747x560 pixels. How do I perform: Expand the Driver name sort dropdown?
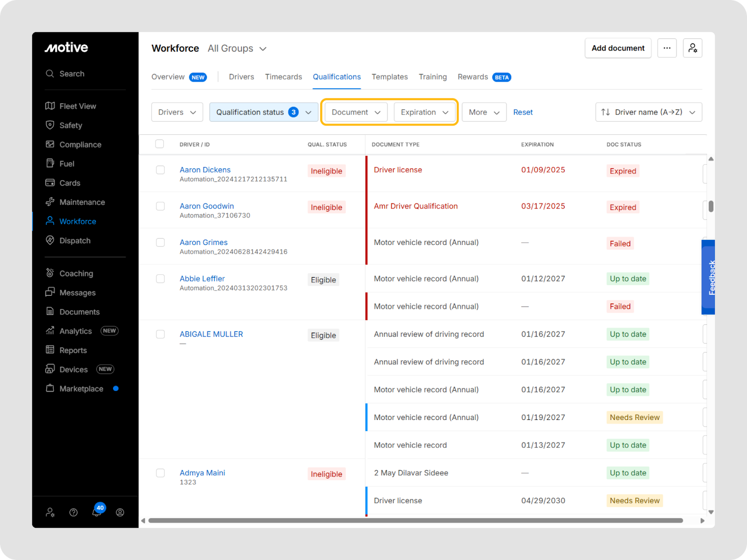coord(648,112)
